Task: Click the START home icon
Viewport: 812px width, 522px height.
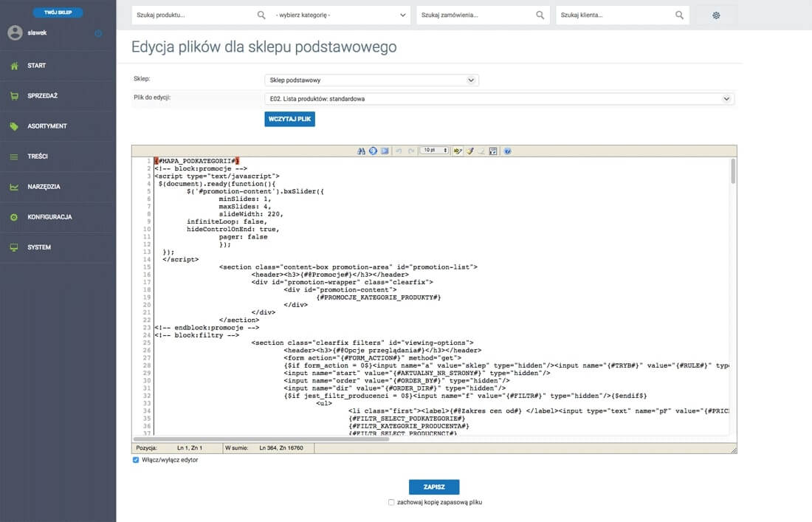Action: click(x=14, y=66)
